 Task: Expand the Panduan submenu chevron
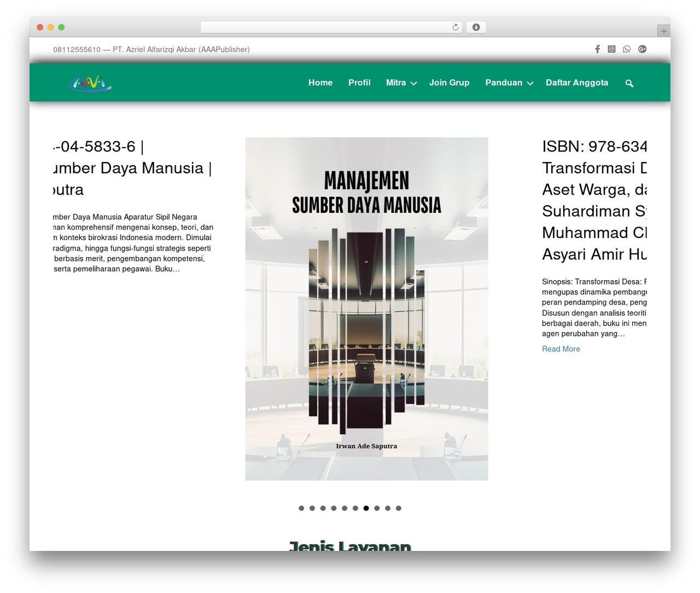pyautogui.click(x=530, y=83)
